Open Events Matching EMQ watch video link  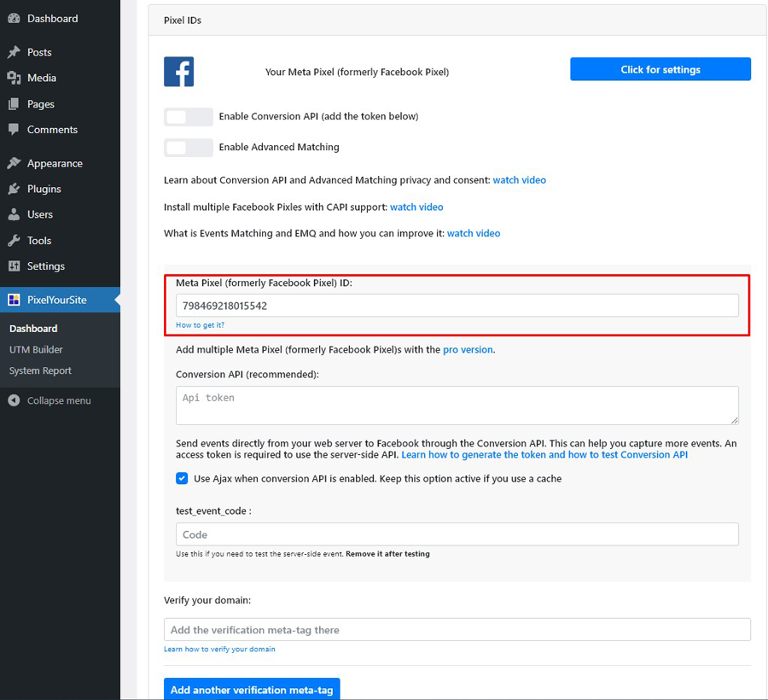474,233
